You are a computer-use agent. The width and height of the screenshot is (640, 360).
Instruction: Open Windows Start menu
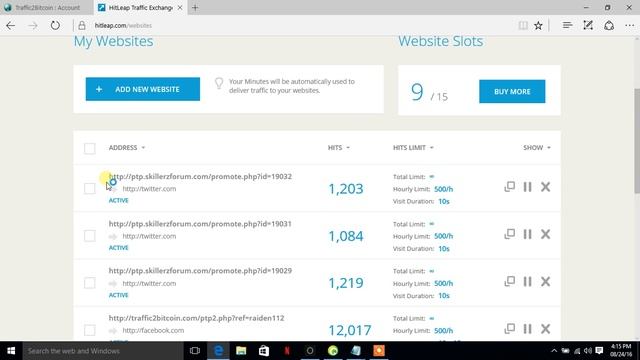coord(11,351)
